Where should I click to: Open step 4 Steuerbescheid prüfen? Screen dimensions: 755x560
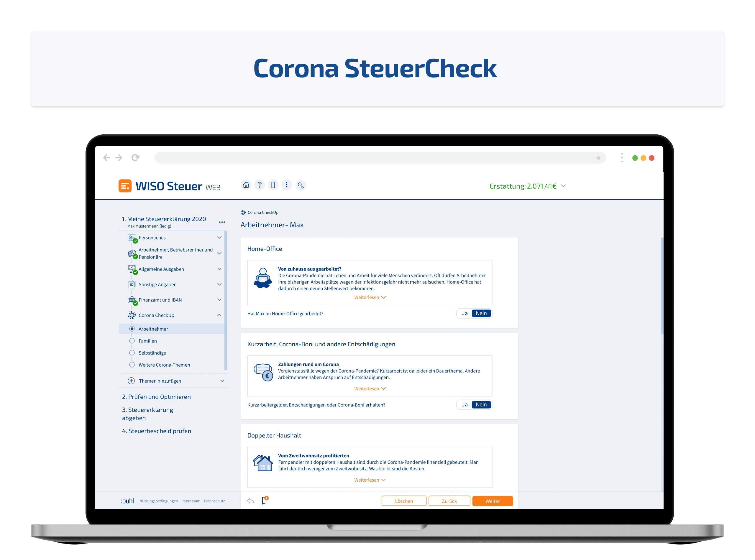(156, 431)
